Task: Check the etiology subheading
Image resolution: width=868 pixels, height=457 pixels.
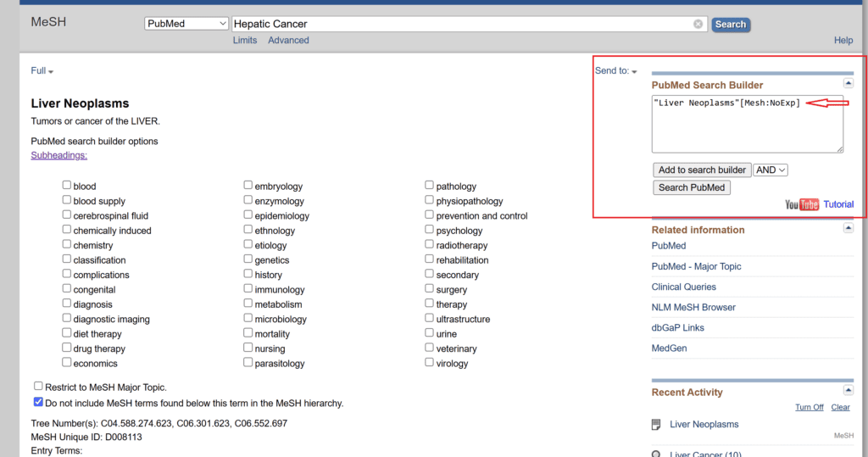Action: click(248, 244)
